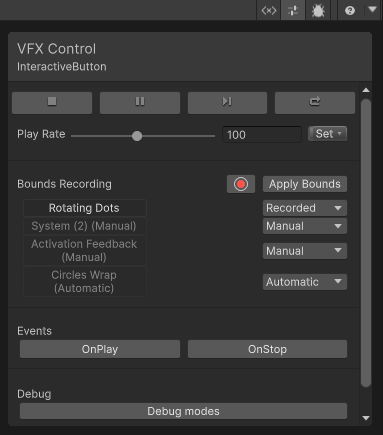Click the Play Rate value field
383x435 pixels.
[x=262, y=135]
